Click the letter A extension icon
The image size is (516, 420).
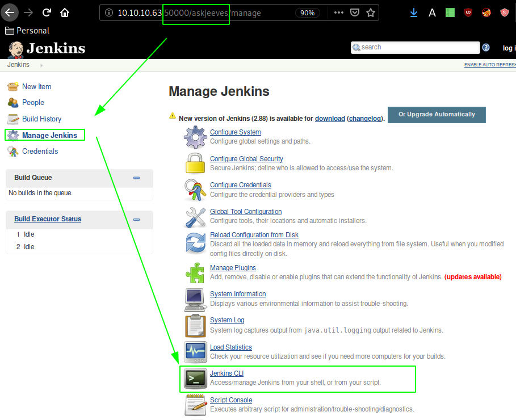point(432,12)
